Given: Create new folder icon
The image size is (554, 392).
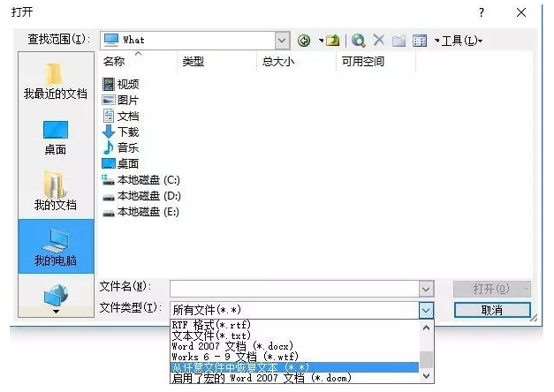Looking at the screenshot, I should [398, 41].
